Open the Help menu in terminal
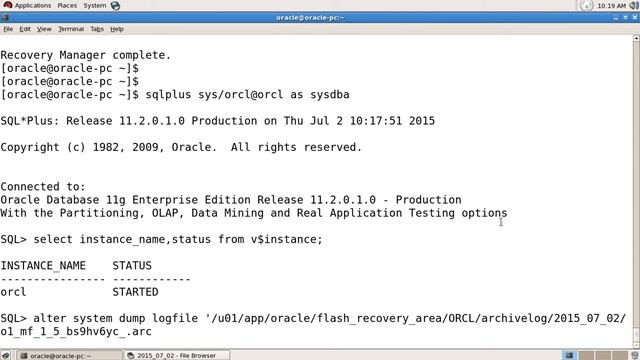The height and width of the screenshot is (360, 640). (x=117, y=29)
